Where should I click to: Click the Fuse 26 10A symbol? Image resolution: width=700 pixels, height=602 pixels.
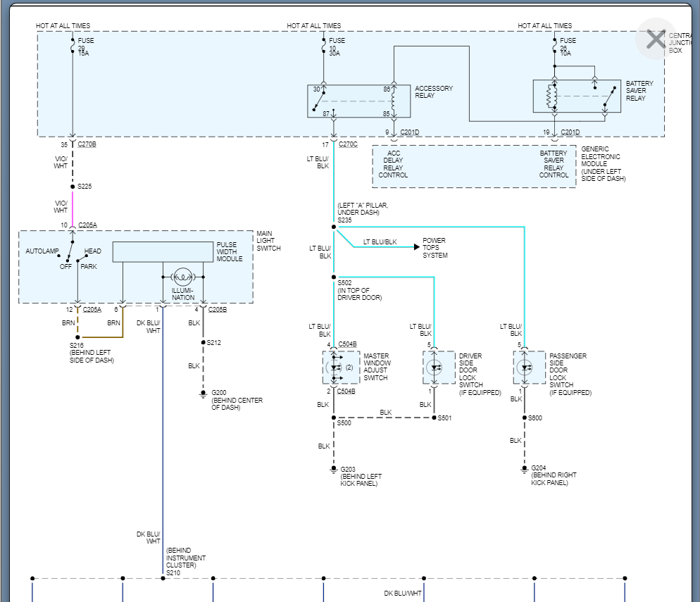point(555,48)
